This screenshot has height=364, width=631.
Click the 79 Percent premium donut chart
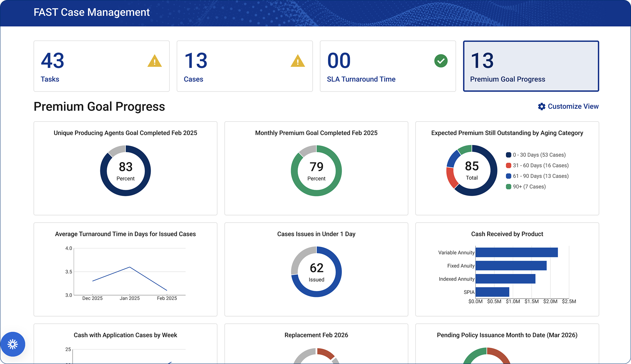tap(316, 171)
